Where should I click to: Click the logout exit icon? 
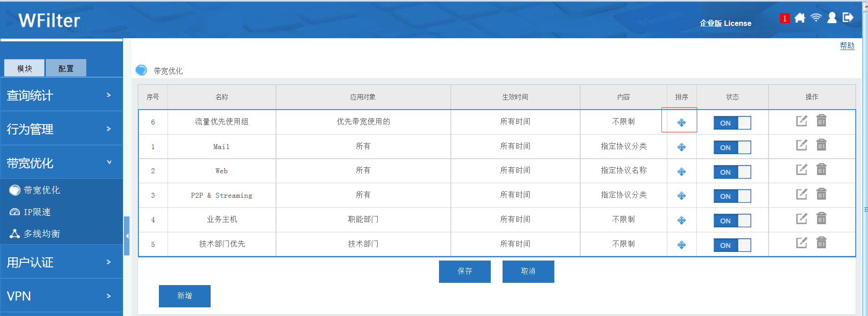click(x=848, y=18)
